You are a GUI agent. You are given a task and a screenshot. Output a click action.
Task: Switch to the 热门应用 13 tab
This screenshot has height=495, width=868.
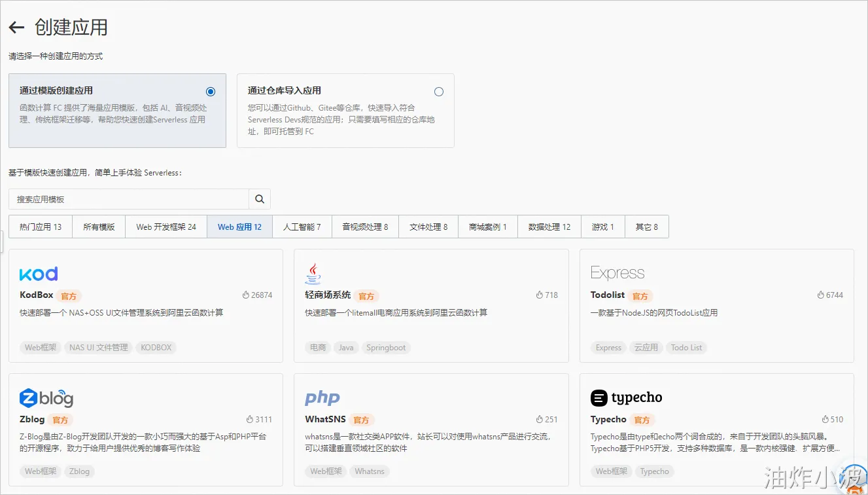coord(41,227)
